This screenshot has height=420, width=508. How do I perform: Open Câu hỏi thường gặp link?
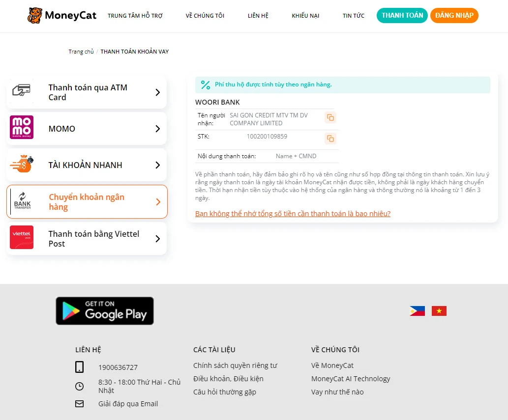click(225, 392)
